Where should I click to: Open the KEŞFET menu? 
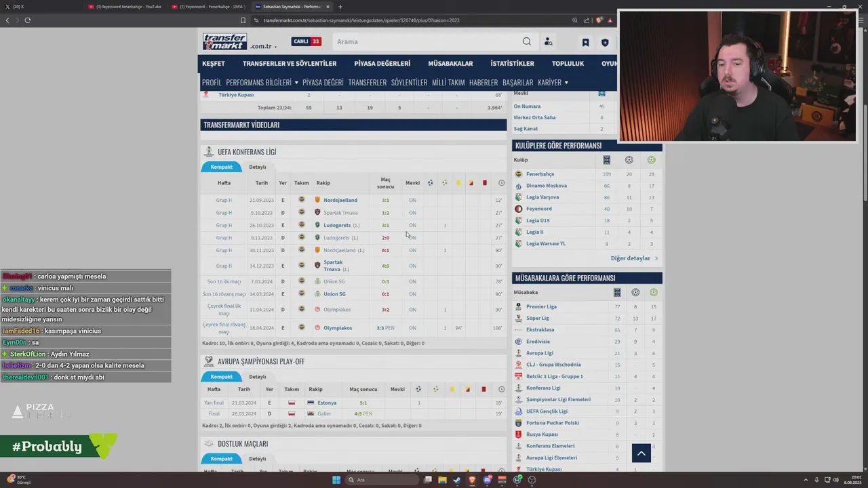click(214, 63)
